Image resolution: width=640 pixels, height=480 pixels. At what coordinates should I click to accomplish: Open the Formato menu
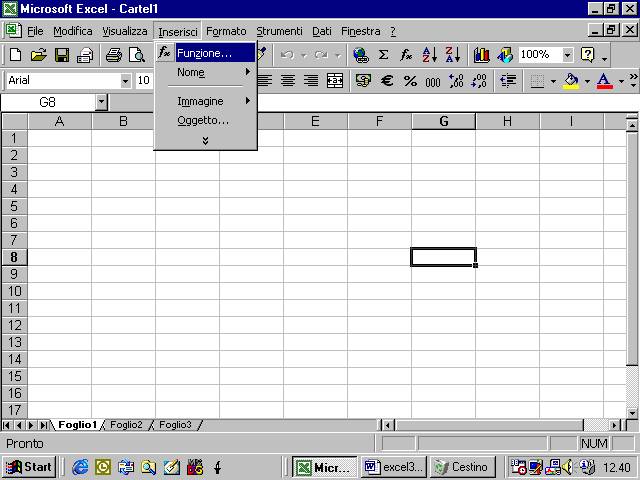(226, 31)
